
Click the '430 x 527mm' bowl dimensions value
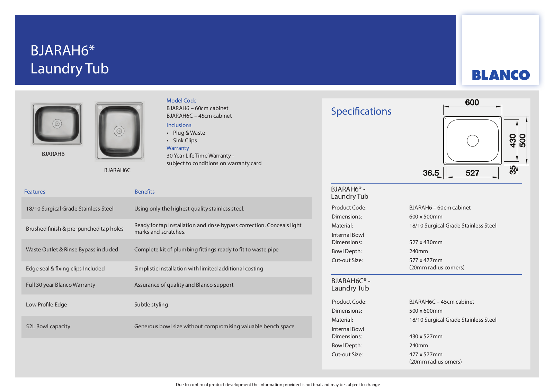[x=426, y=336]
